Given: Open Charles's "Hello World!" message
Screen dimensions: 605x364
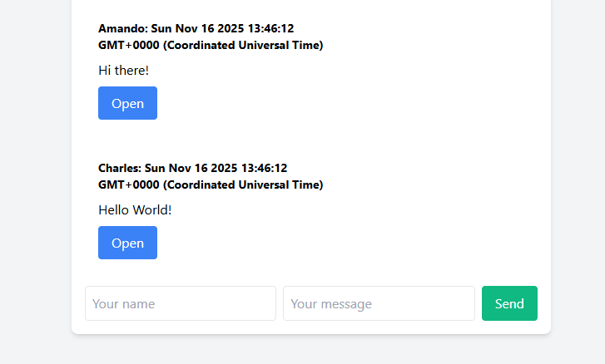Looking at the screenshot, I should pos(127,243).
